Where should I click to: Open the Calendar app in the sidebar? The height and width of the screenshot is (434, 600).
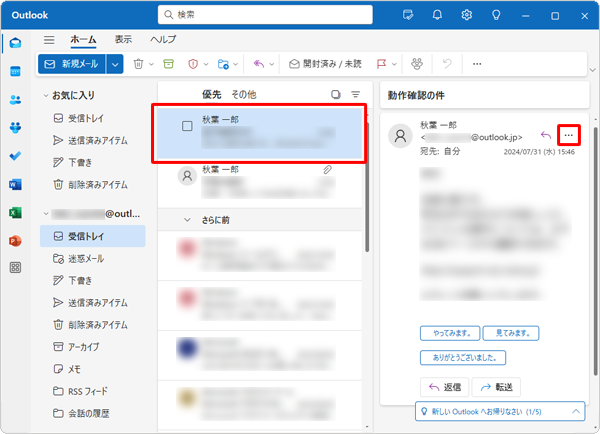point(15,71)
